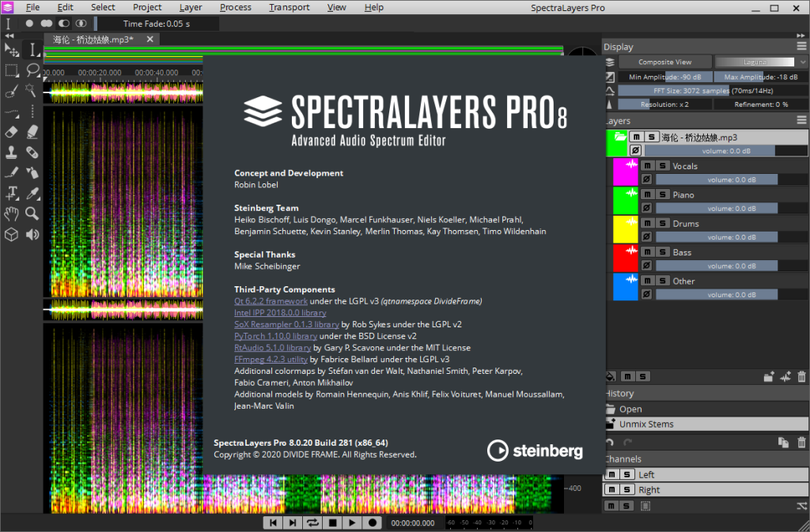
Task: Select the Transform move tool
Action: coord(11,50)
